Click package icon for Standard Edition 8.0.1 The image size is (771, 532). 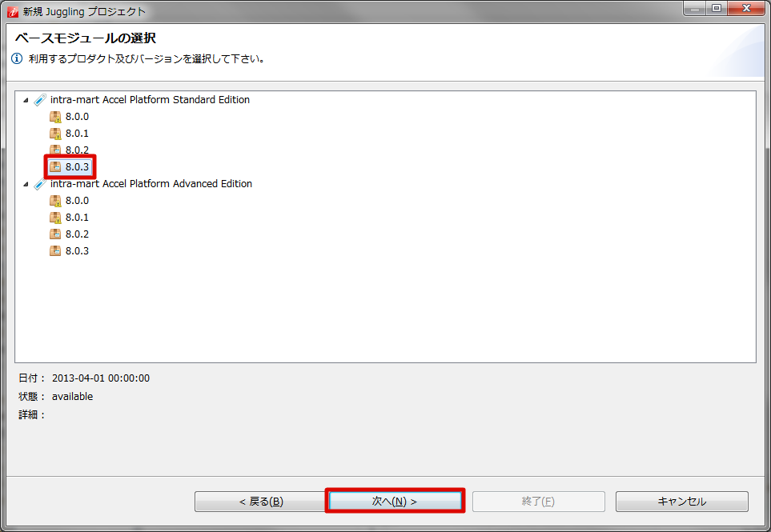point(55,134)
